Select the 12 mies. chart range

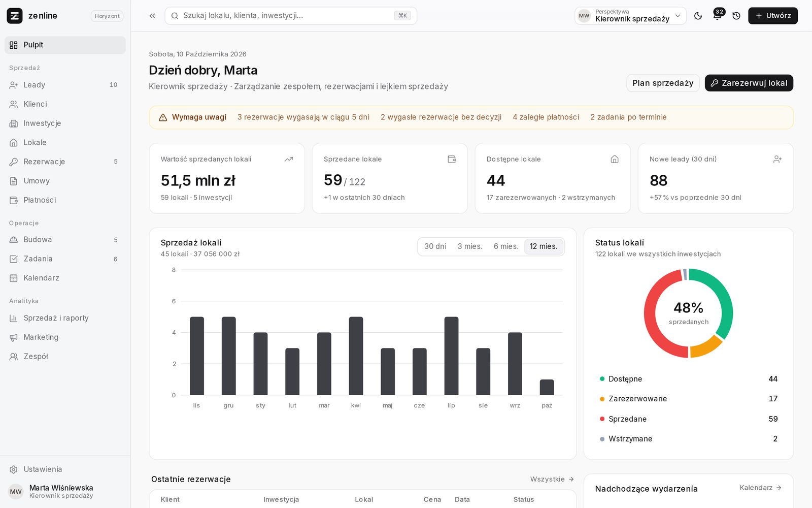point(544,246)
